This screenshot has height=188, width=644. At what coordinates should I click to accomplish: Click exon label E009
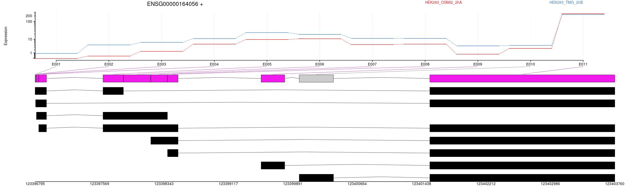pyautogui.click(x=478, y=64)
